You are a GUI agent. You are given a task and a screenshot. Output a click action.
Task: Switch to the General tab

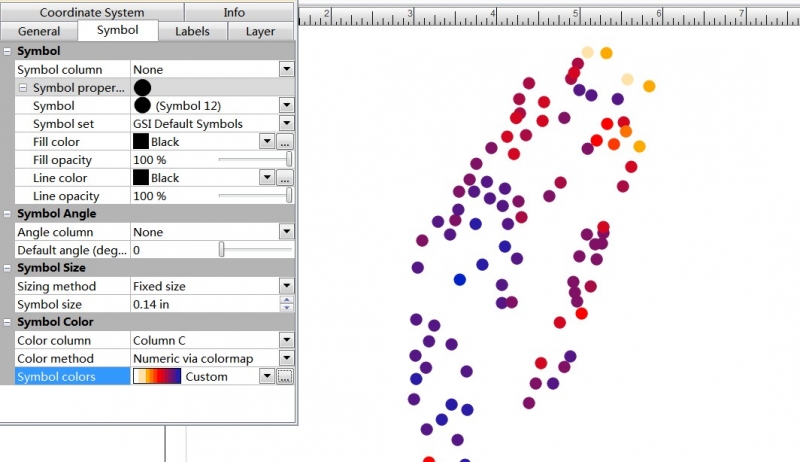[x=46, y=31]
